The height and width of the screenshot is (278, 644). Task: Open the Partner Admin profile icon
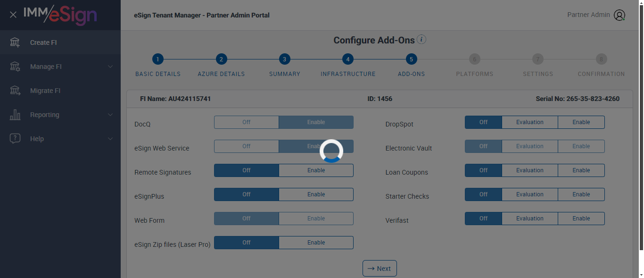click(619, 15)
